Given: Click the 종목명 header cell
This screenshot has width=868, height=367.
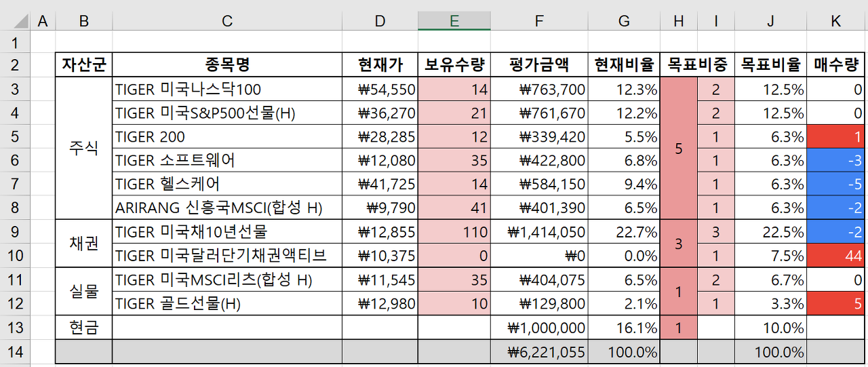Looking at the screenshot, I should [x=227, y=65].
